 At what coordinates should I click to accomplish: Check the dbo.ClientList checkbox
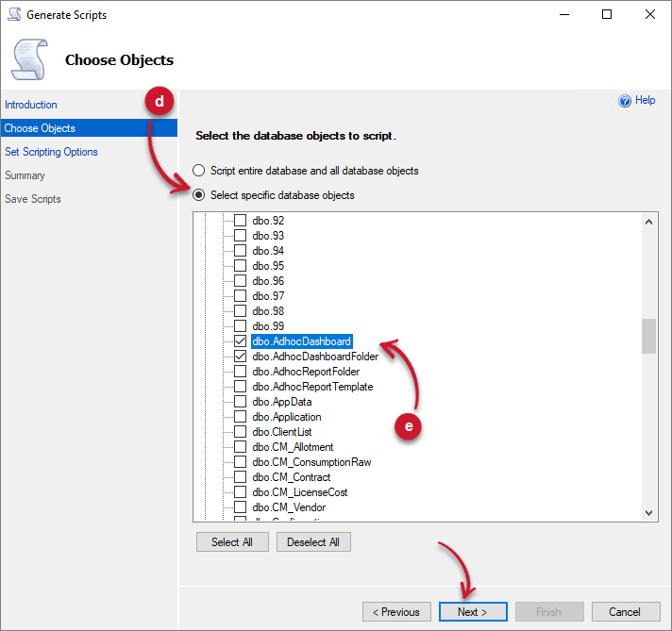240,431
